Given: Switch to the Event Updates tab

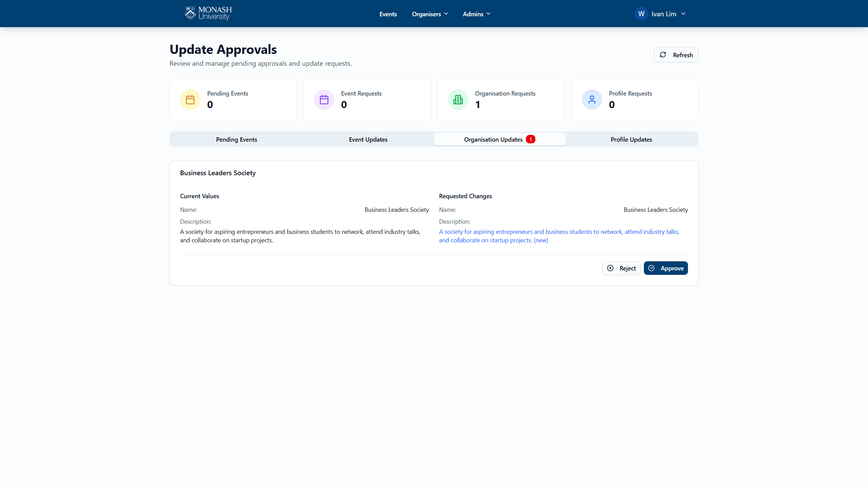Looking at the screenshot, I should tap(368, 139).
